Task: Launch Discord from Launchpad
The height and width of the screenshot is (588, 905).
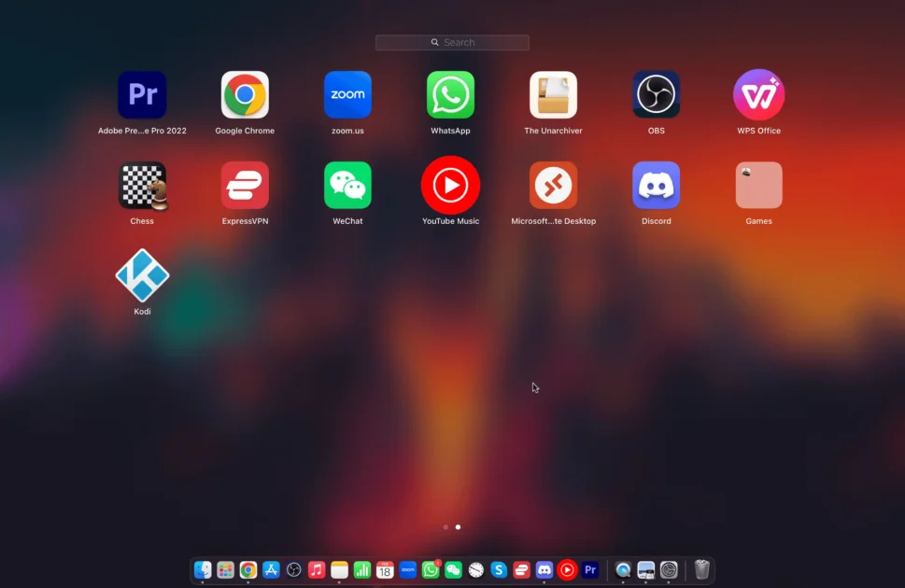Action: (656, 184)
